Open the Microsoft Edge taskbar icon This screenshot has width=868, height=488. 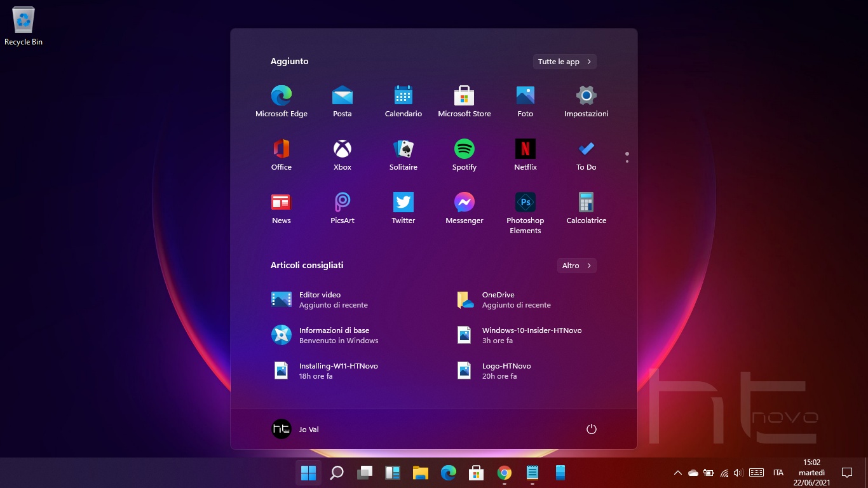[449, 473]
